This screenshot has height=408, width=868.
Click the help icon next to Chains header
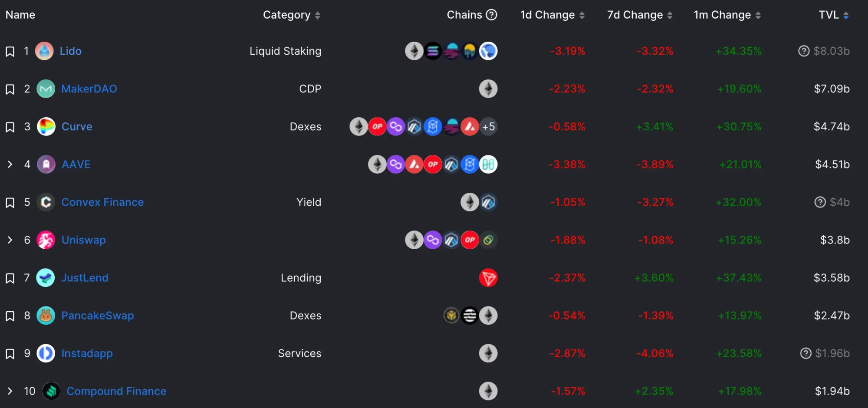click(x=491, y=15)
